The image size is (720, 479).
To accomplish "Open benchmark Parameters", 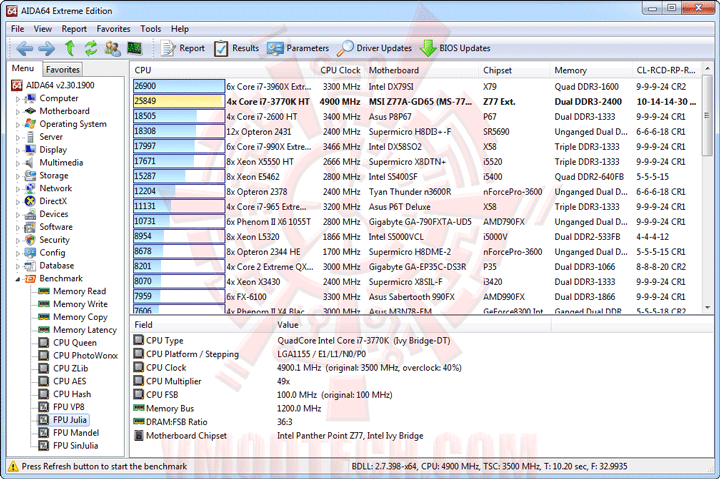I will pos(298,48).
